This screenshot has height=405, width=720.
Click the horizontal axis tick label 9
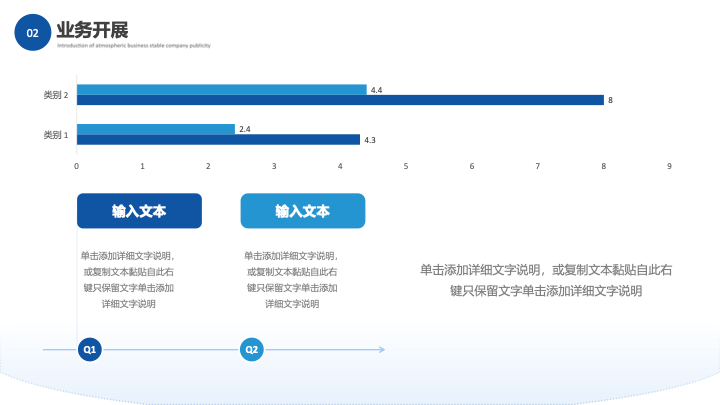[669, 166]
